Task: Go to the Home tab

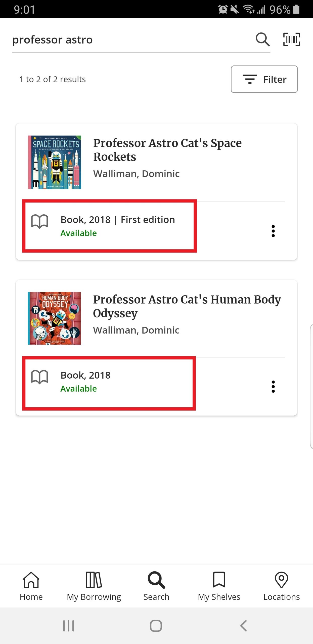Action: pyautogui.click(x=31, y=586)
